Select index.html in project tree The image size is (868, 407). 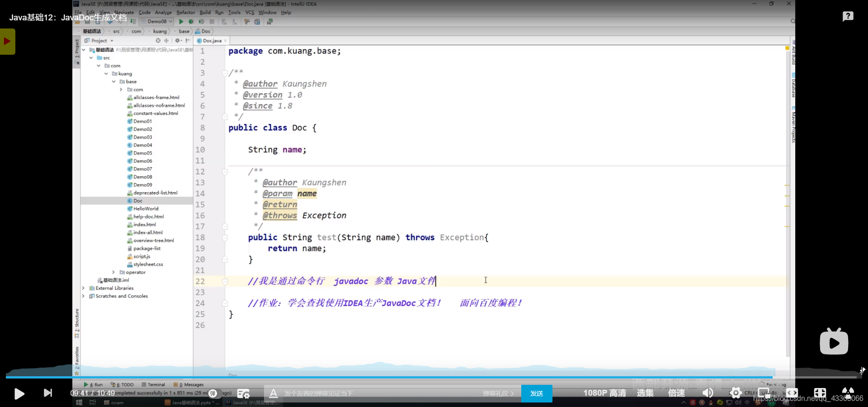(141, 224)
